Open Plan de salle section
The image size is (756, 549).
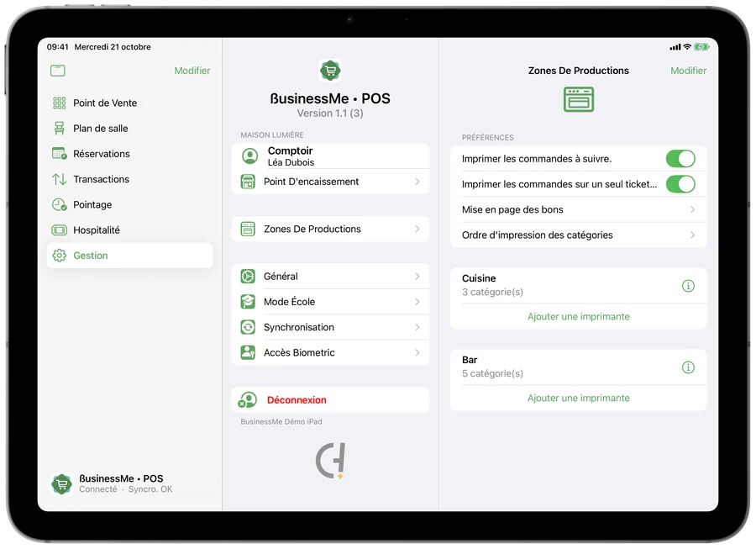point(129,129)
